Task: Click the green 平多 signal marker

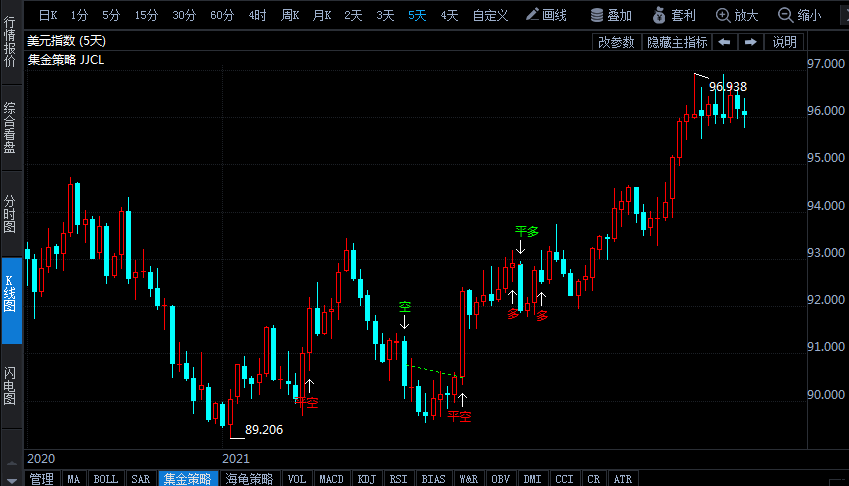Action: pos(527,232)
